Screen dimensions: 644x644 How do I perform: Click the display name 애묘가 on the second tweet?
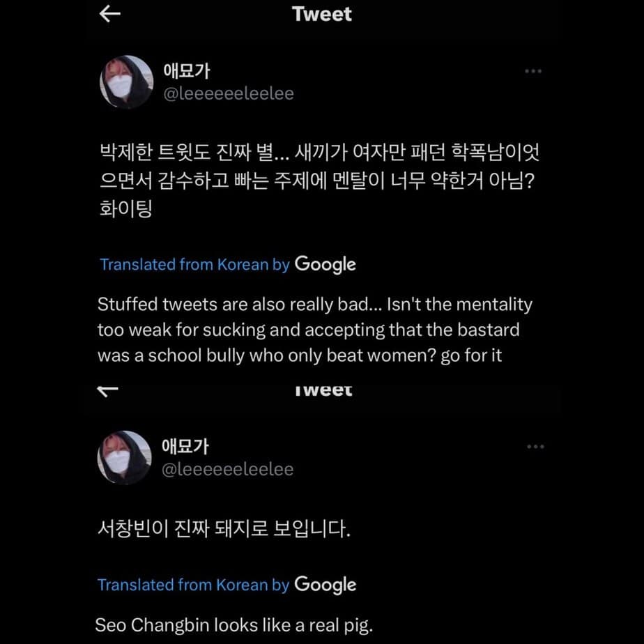click(x=185, y=446)
